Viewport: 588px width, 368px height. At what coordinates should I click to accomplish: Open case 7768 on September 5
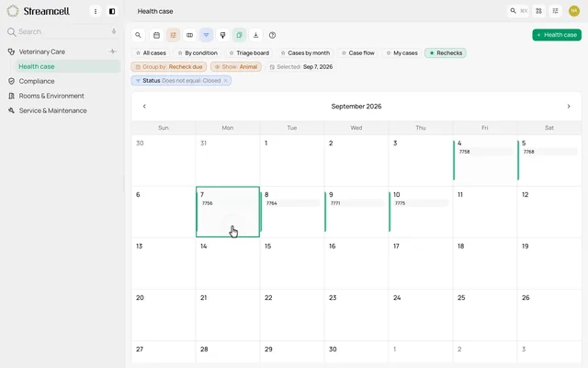point(549,152)
